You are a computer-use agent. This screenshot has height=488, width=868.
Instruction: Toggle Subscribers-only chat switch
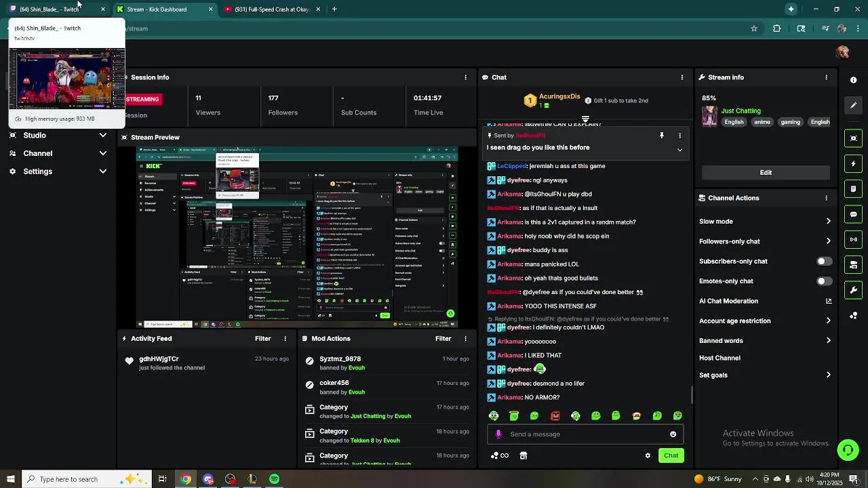click(x=824, y=261)
